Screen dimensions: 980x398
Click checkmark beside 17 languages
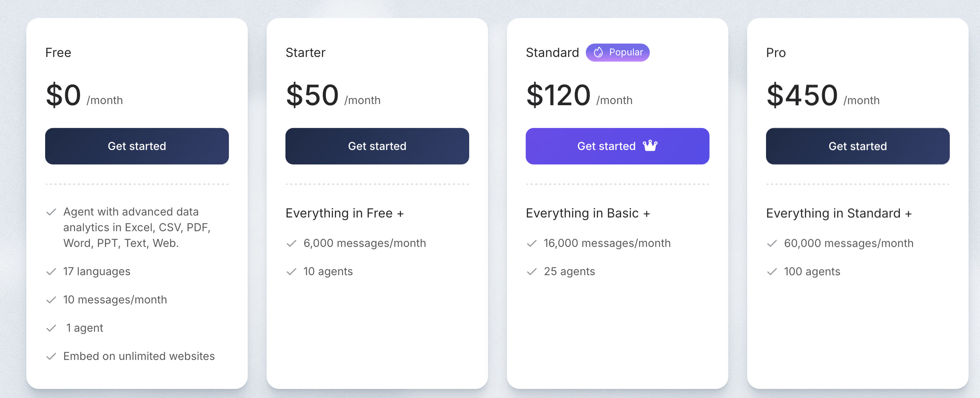(x=51, y=272)
